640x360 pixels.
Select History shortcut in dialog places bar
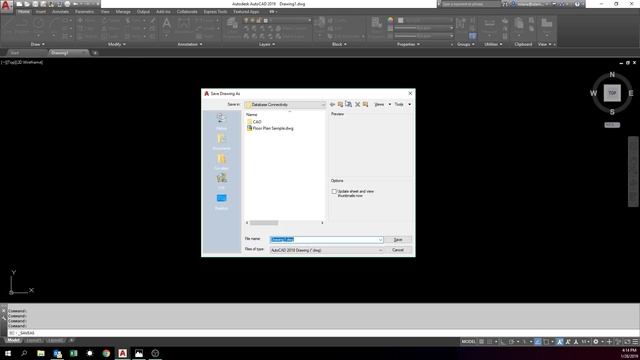(x=221, y=121)
